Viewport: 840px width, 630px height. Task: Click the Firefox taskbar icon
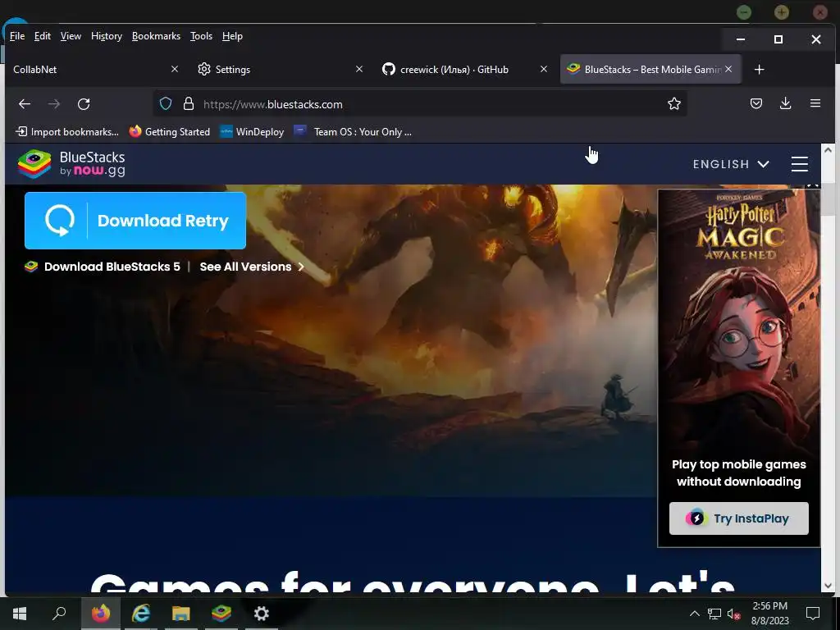pos(100,614)
